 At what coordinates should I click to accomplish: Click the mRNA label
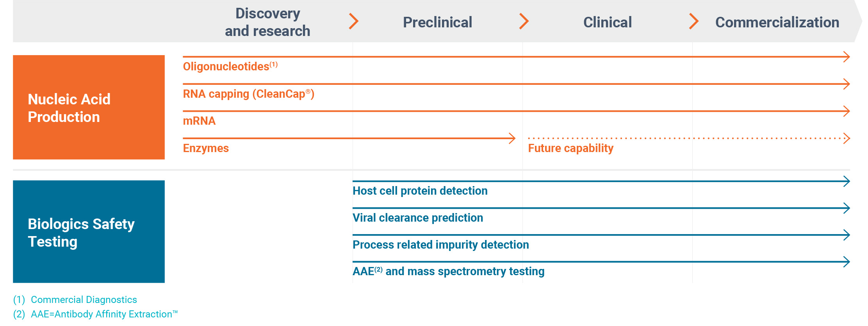[x=199, y=121]
